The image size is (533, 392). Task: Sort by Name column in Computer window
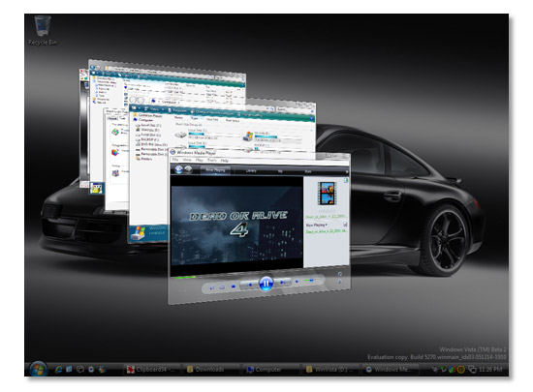(178, 117)
